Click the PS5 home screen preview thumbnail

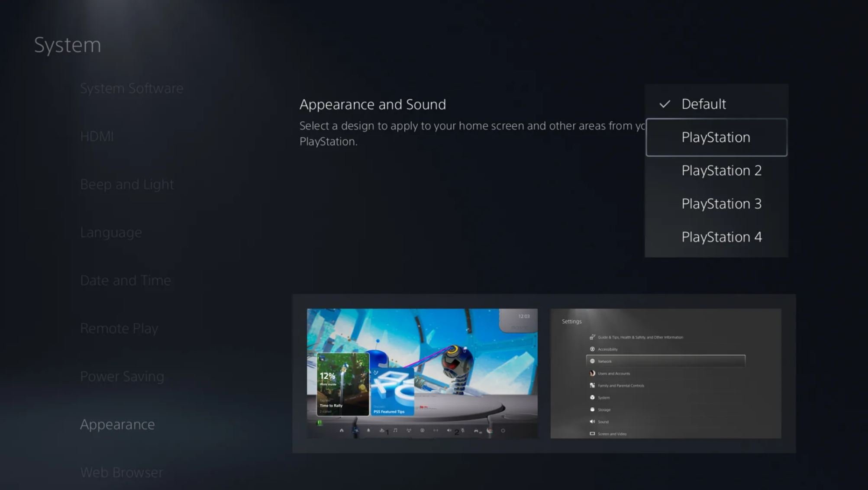point(422,372)
